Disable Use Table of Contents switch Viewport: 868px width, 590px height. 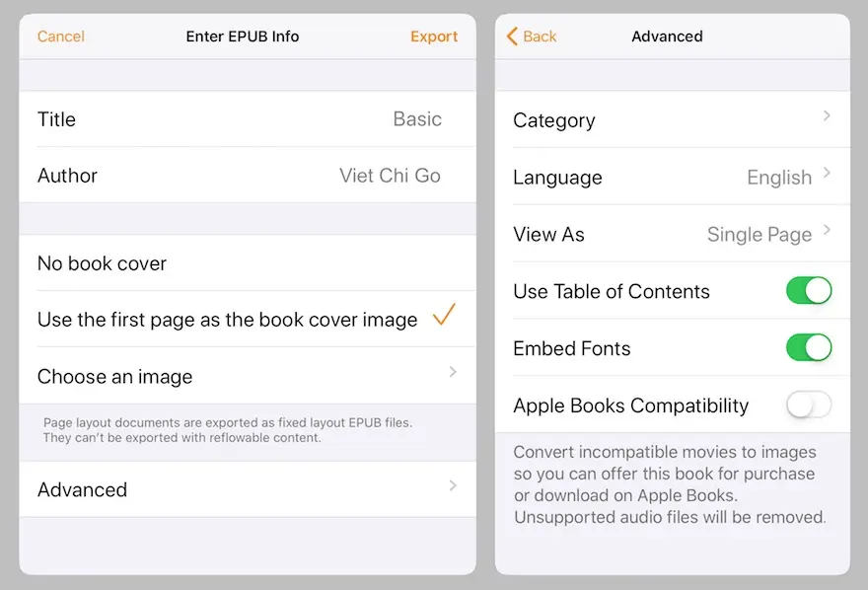coord(809,291)
